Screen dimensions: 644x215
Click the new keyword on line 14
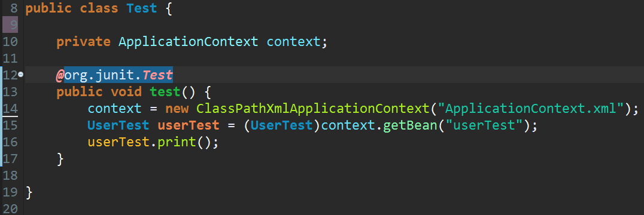tap(177, 109)
